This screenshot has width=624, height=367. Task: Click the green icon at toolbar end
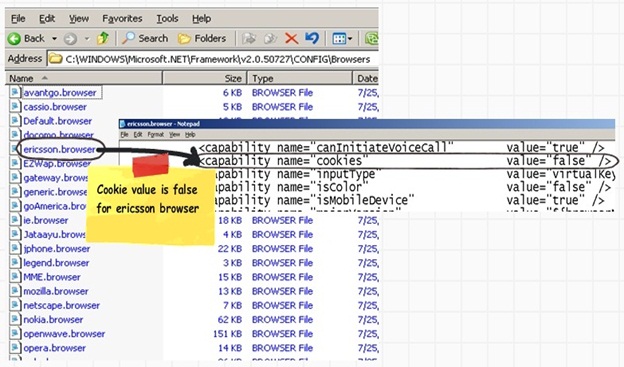tap(371, 39)
